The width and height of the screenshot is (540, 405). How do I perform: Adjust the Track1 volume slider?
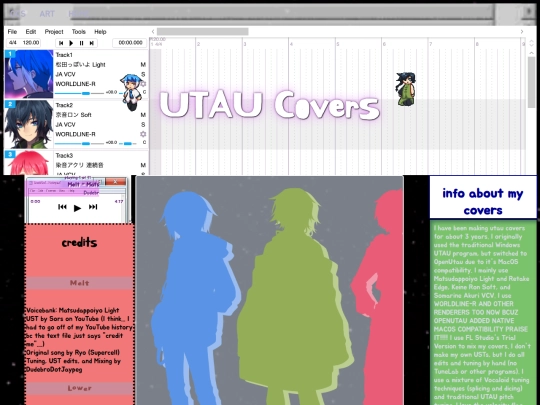(x=79, y=93)
